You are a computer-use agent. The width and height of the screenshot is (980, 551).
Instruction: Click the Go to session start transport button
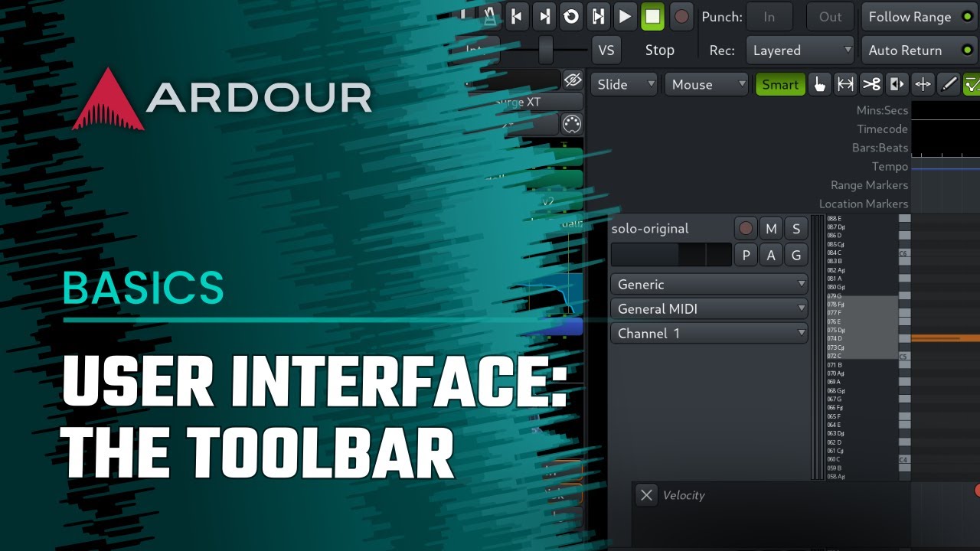click(x=518, y=16)
